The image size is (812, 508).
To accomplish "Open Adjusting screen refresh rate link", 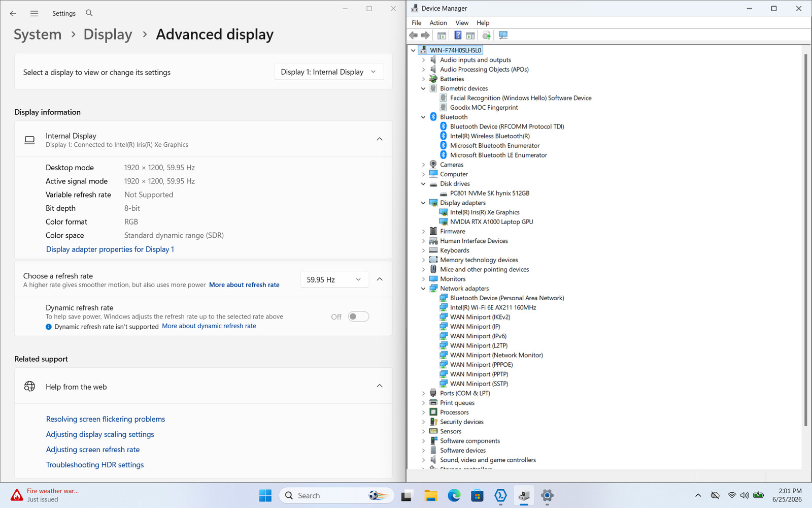I will [93, 450].
